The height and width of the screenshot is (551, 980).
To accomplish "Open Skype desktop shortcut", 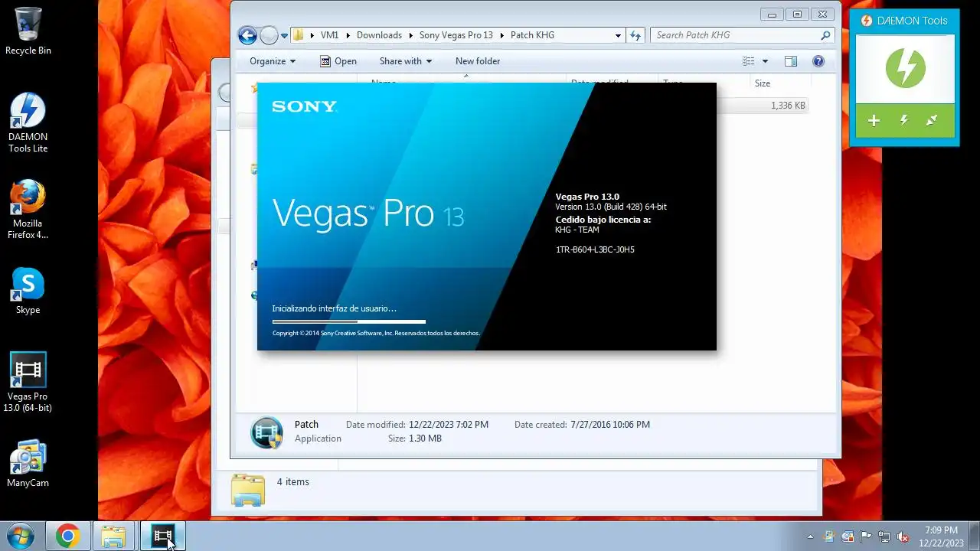I will [x=28, y=291].
